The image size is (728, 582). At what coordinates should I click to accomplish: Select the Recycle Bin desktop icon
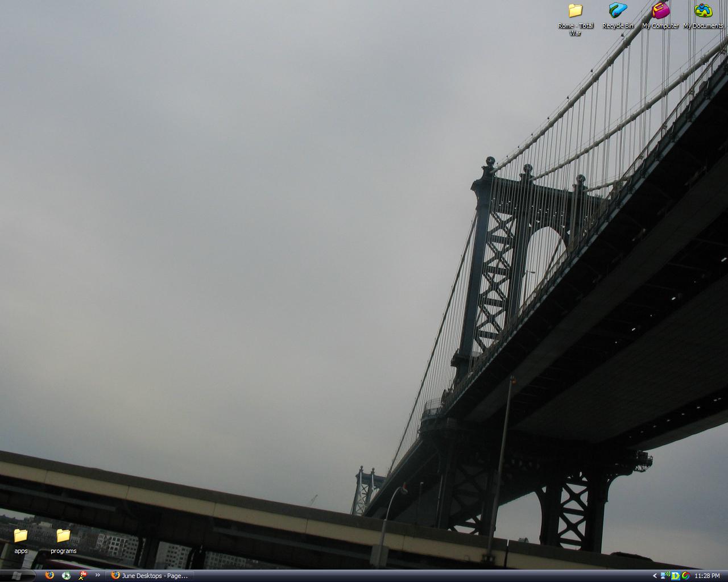tap(618, 16)
